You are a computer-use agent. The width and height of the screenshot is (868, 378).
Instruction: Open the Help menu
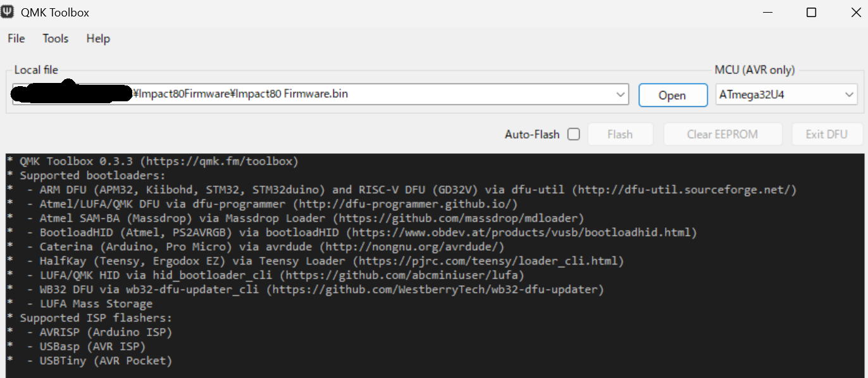98,39
